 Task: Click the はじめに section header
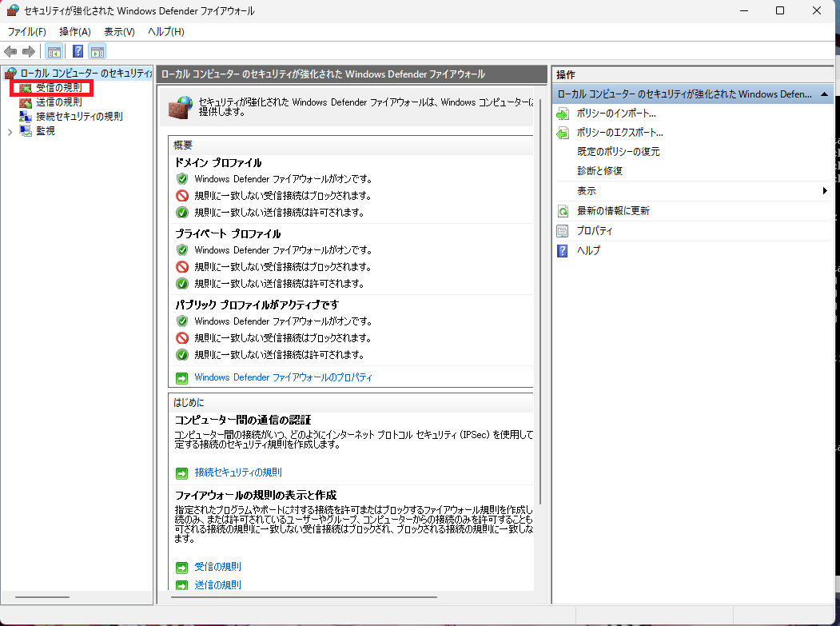(x=189, y=402)
